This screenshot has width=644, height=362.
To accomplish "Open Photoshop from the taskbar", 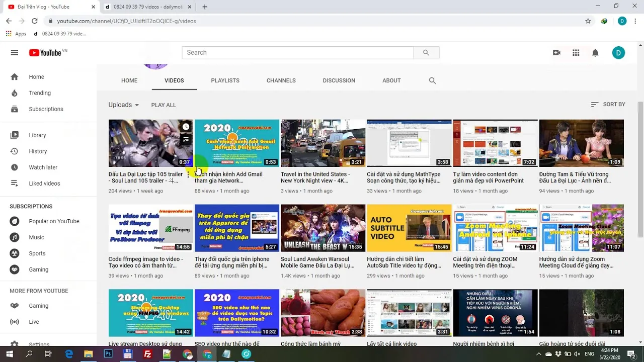I will point(108,354).
